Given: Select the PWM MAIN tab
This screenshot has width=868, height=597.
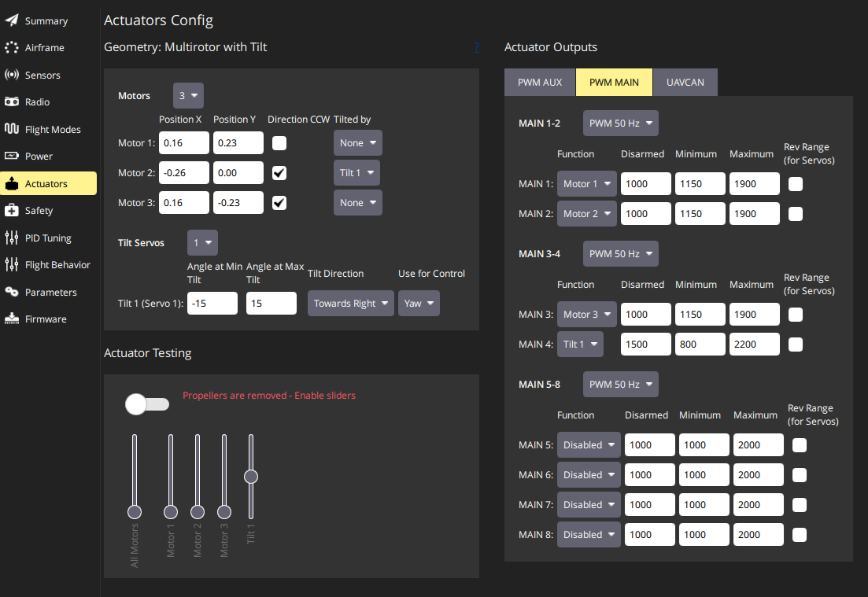Looking at the screenshot, I should 614,83.
